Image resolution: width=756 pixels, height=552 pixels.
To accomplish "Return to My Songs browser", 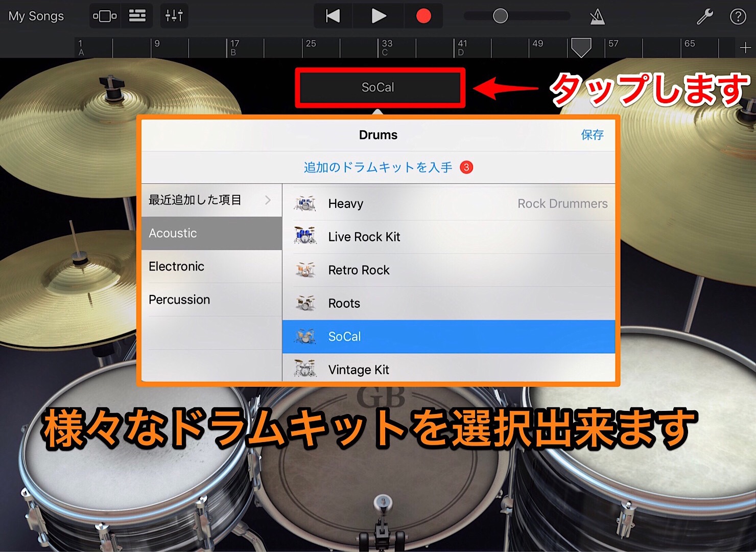I will point(36,16).
